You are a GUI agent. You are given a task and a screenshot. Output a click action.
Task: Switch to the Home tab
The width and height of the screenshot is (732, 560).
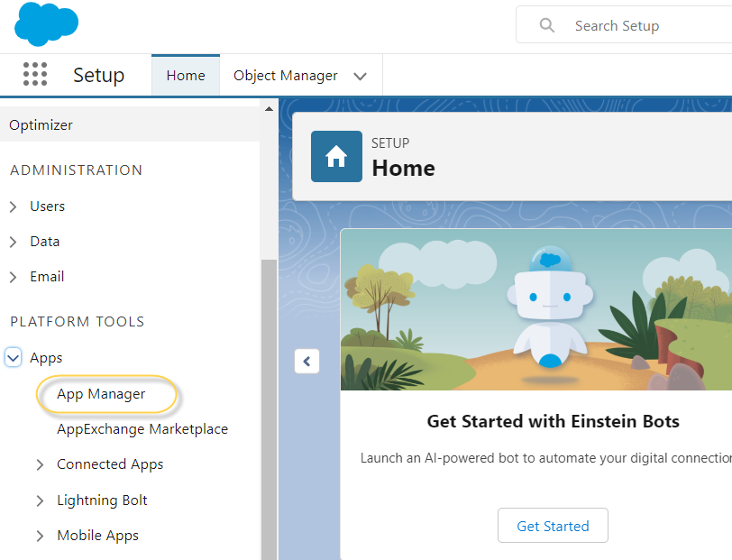[186, 75]
